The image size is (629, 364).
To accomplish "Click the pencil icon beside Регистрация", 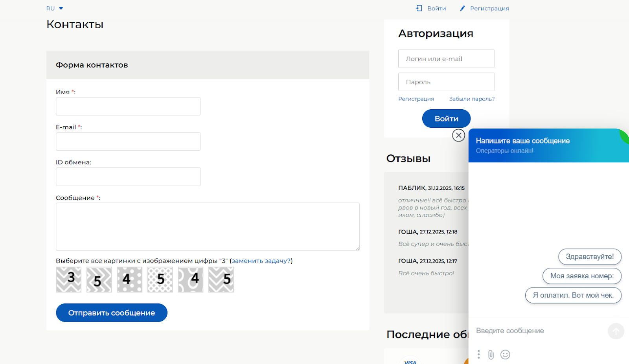I will pyautogui.click(x=462, y=8).
